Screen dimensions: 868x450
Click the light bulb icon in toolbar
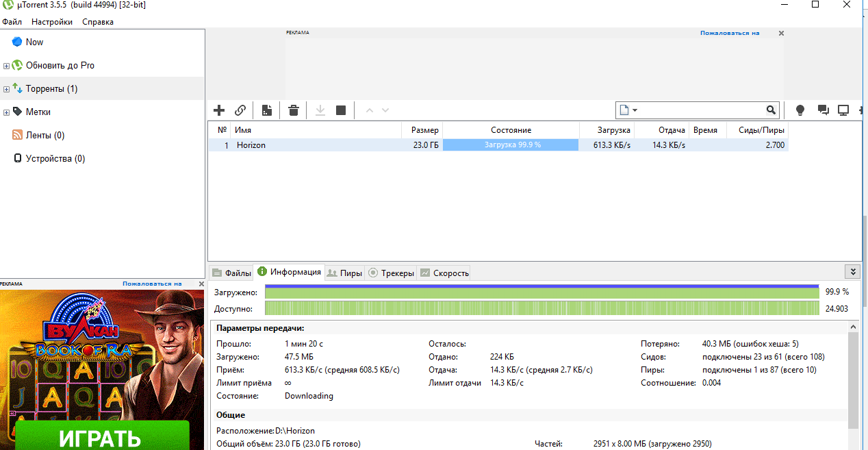(x=800, y=110)
